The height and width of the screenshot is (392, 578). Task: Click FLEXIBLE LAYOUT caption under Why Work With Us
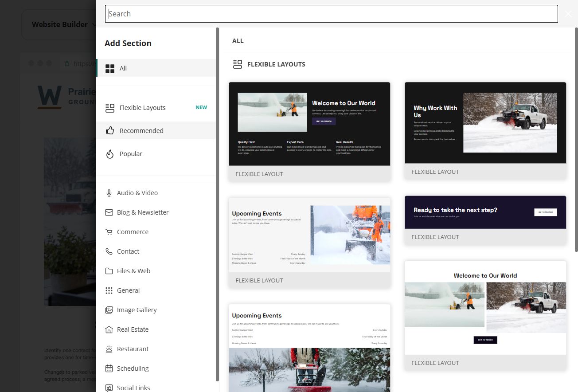435,172
